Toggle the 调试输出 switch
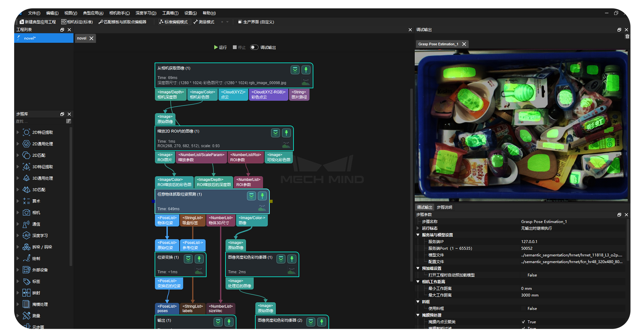The image size is (644, 336). pos(254,47)
